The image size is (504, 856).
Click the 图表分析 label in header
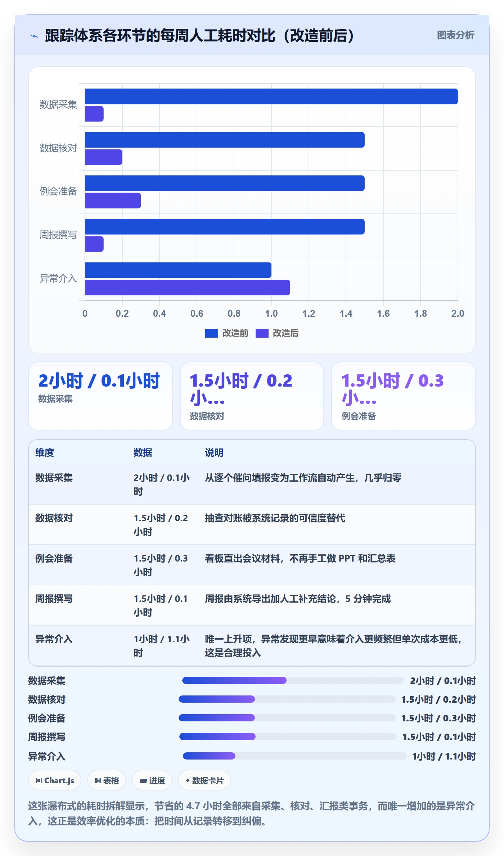(x=455, y=35)
